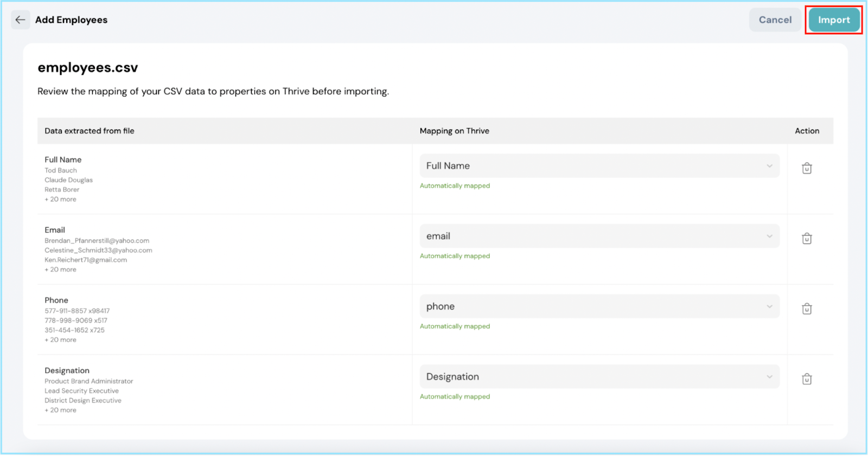The image size is (868, 456).
Task: Click '+ 20 more' under Designation
Action: 61,410
